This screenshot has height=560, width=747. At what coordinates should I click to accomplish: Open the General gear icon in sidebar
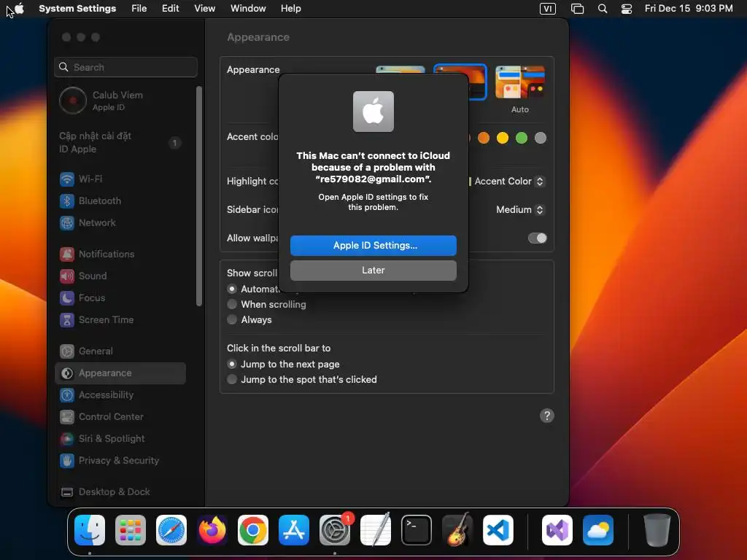pos(67,351)
